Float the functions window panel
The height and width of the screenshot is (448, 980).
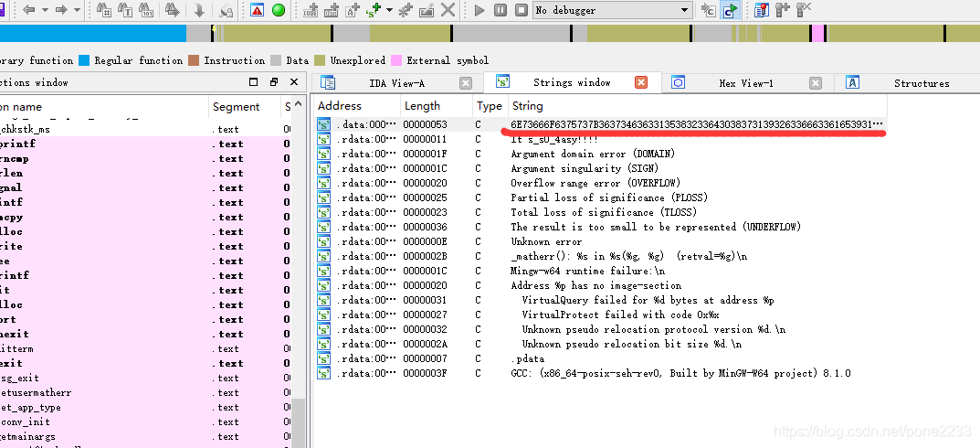(253, 82)
